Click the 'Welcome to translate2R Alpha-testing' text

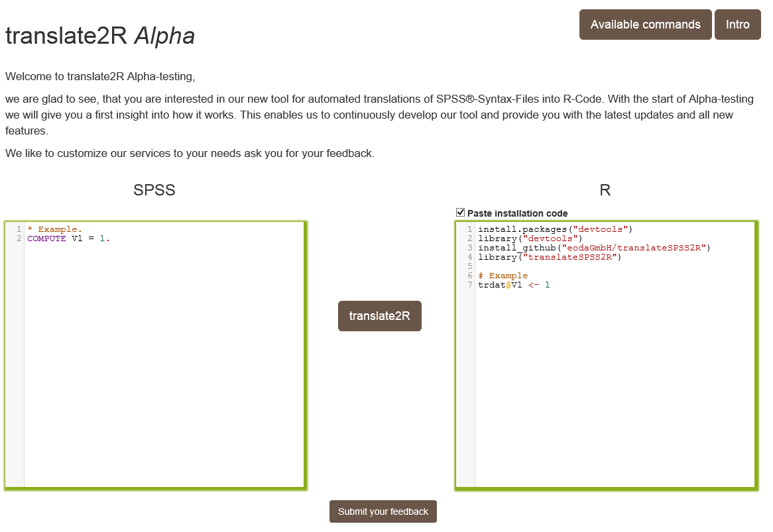(x=100, y=76)
